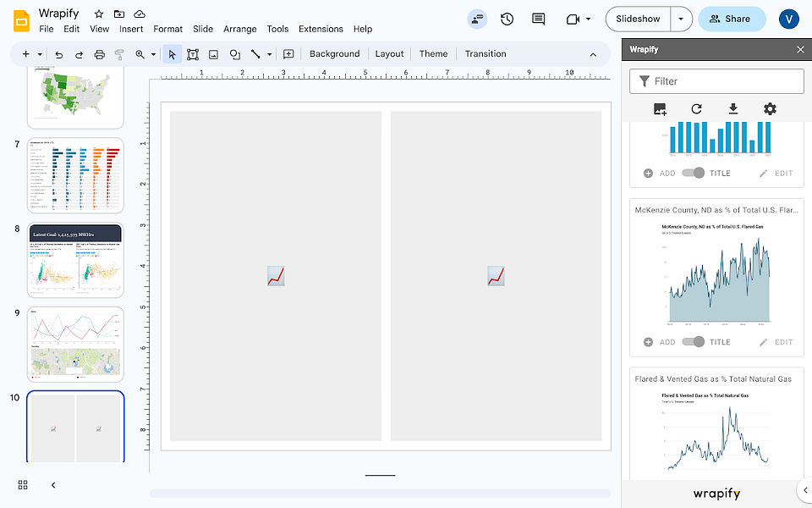Open the Extensions menu
The image size is (812, 508).
[x=321, y=29]
